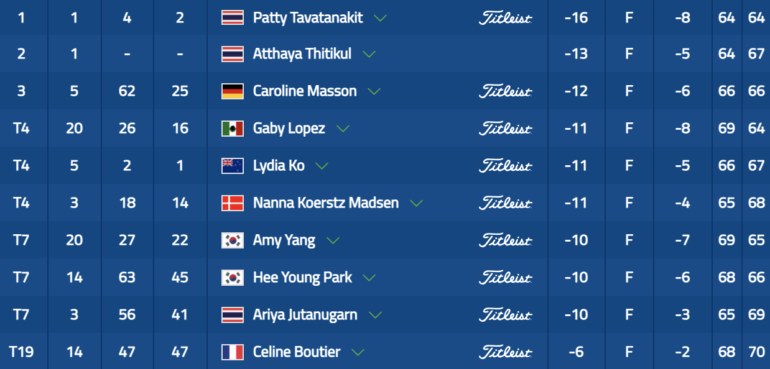Click Mexico flag beside Gaby Lopez
The image size is (770, 369).
click(x=232, y=129)
